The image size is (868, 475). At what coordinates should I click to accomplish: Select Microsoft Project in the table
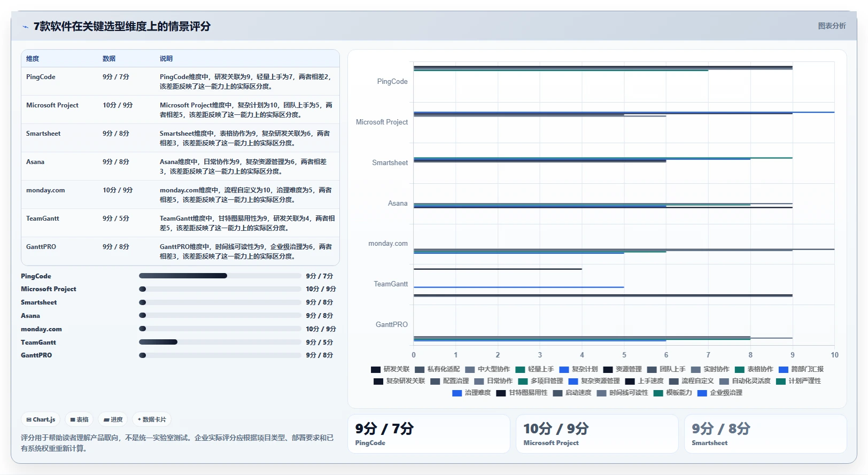(x=52, y=105)
